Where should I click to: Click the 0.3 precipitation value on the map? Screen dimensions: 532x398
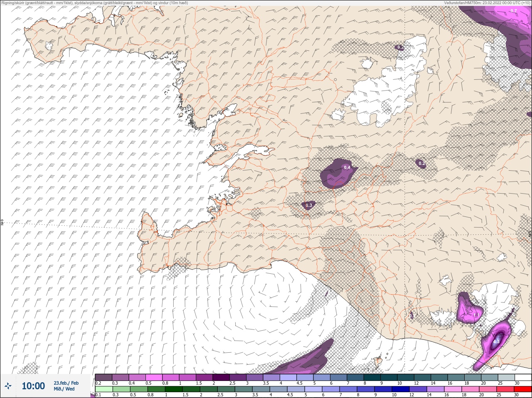[x=309, y=205]
